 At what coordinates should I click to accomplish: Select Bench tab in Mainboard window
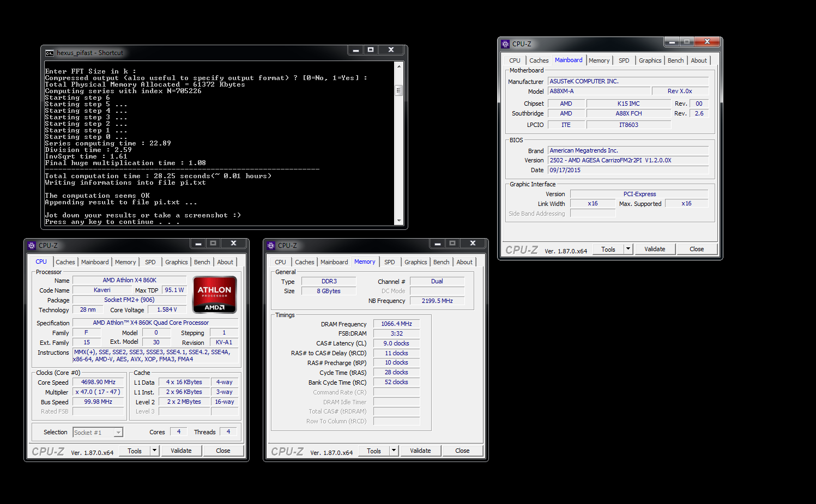tap(676, 60)
